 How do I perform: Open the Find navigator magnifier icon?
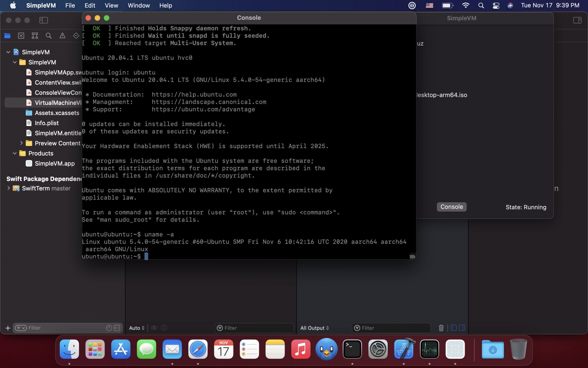tap(49, 36)
